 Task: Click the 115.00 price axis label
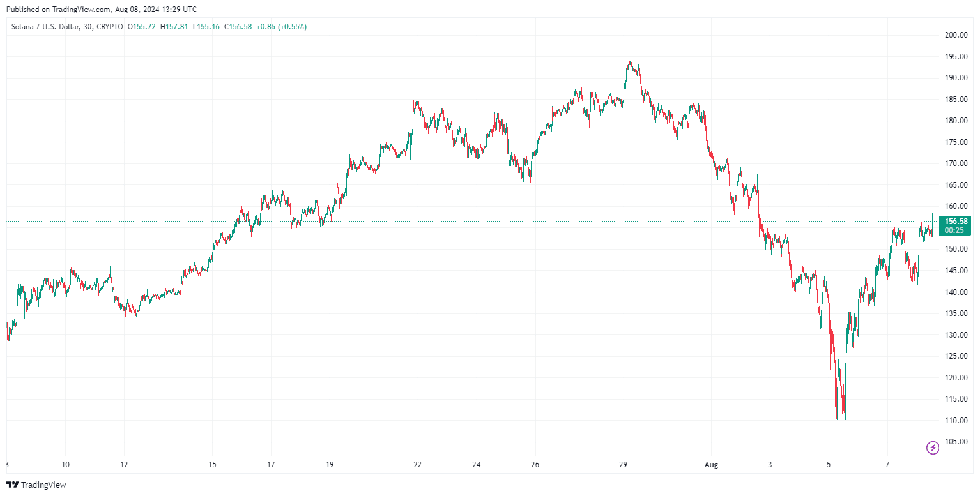956,399
